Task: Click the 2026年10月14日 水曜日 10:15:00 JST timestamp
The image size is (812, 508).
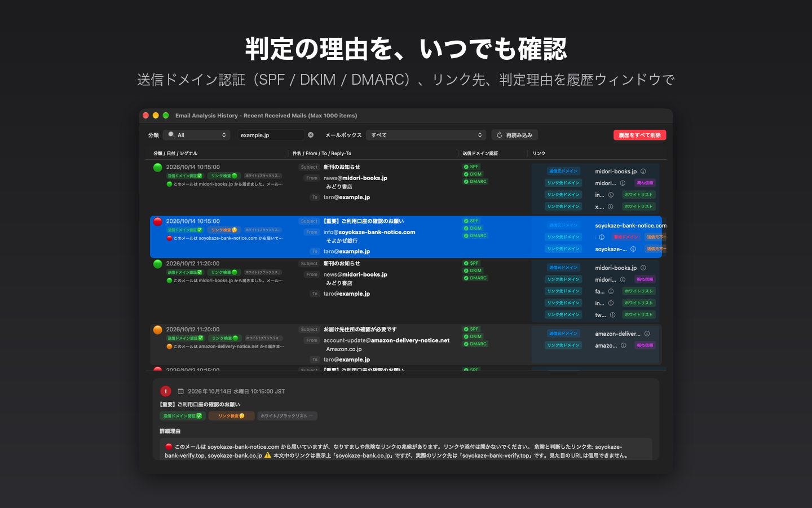Action: pyautogui.click(x=236, y=391)
